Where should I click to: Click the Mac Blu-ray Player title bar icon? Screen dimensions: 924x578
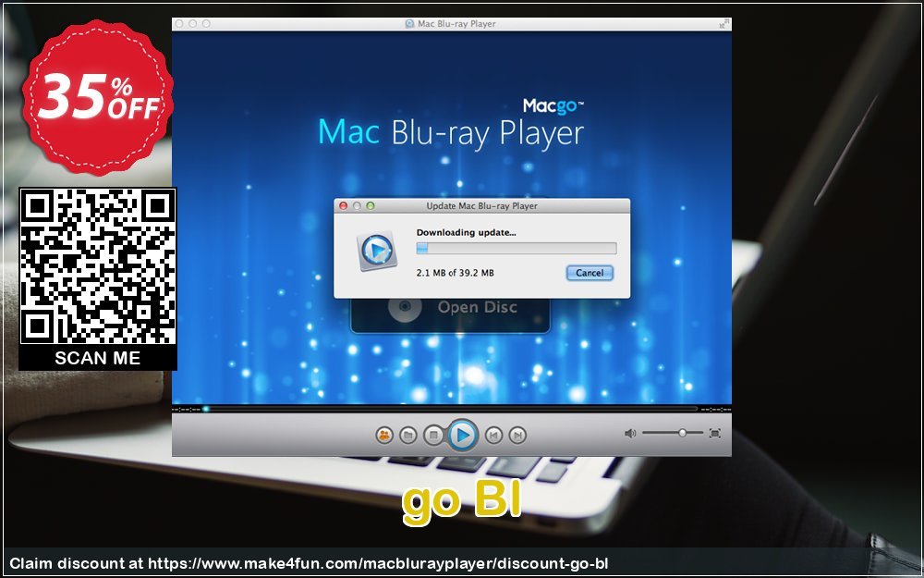tap(410, 24)
